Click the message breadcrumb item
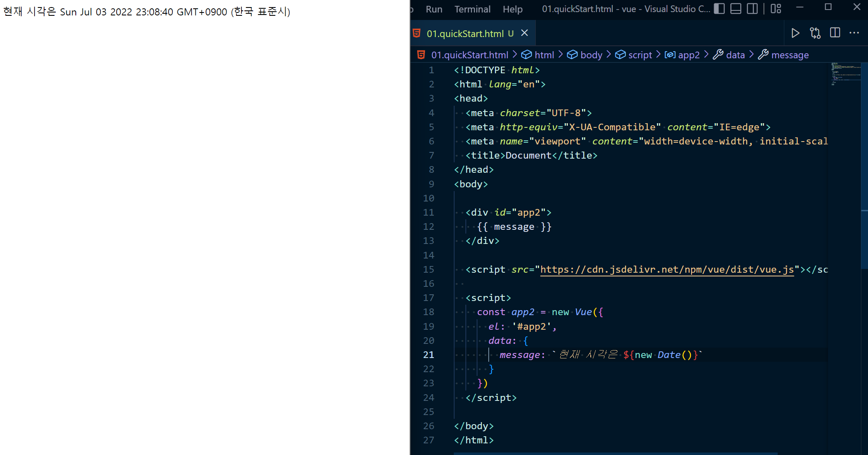The height and width of the screenshot is (455, 868). pyautogui.click(x=789, y=55)
